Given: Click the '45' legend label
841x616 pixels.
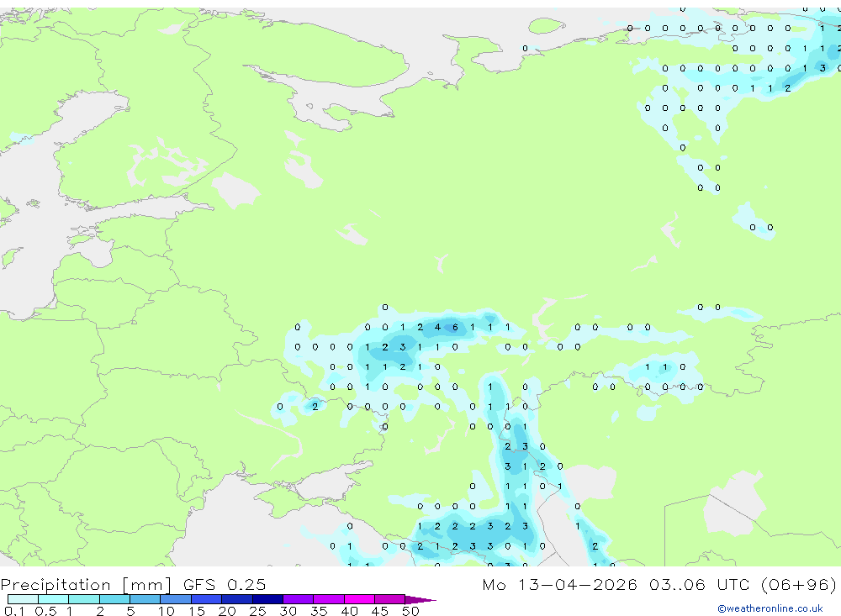Looking at the screenshot, I should click(380, 611).
